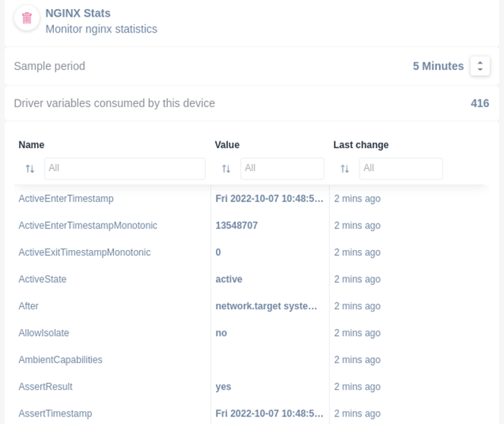Click the 'yes' value of AssertResult
Screen dimensions: 504x424
click(223, 387)
